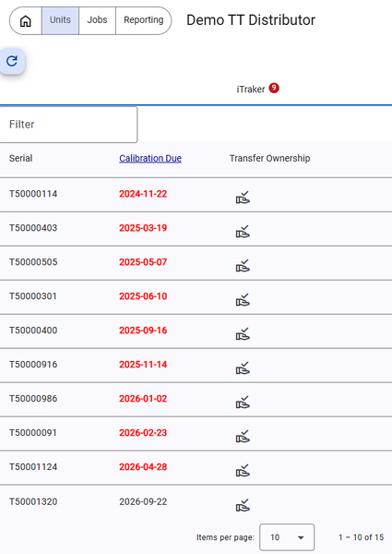Refresh the units list

pyautogui.click(x=12, y=61)
